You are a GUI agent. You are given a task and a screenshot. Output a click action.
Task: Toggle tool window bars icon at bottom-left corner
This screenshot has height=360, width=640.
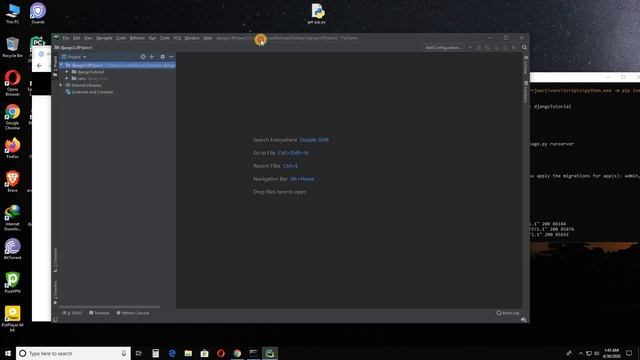click(55, 320)
